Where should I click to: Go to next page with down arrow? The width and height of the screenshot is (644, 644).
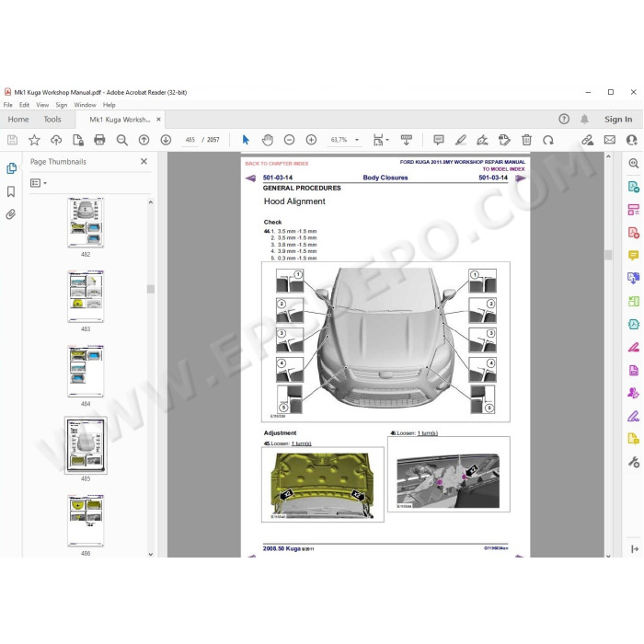pos(166,140)
